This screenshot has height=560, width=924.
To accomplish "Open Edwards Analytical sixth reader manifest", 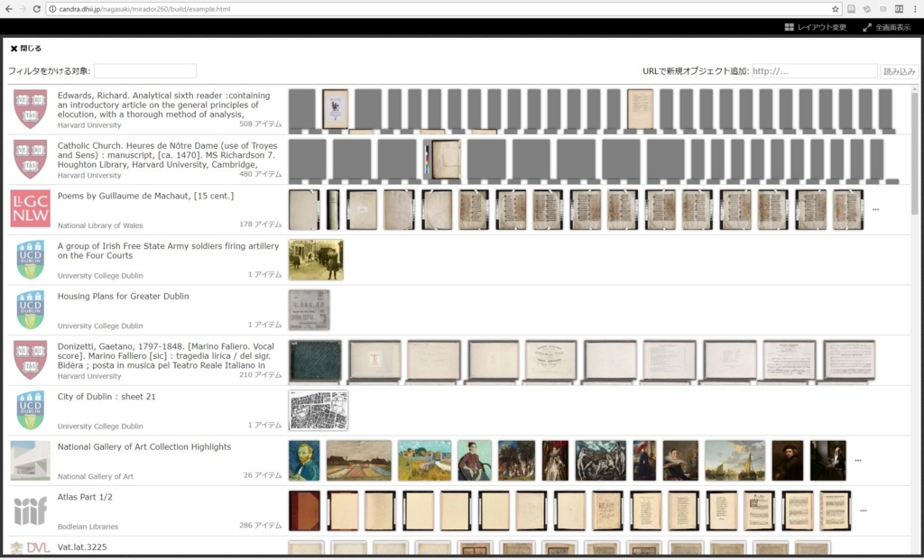I will coord(164,105).
